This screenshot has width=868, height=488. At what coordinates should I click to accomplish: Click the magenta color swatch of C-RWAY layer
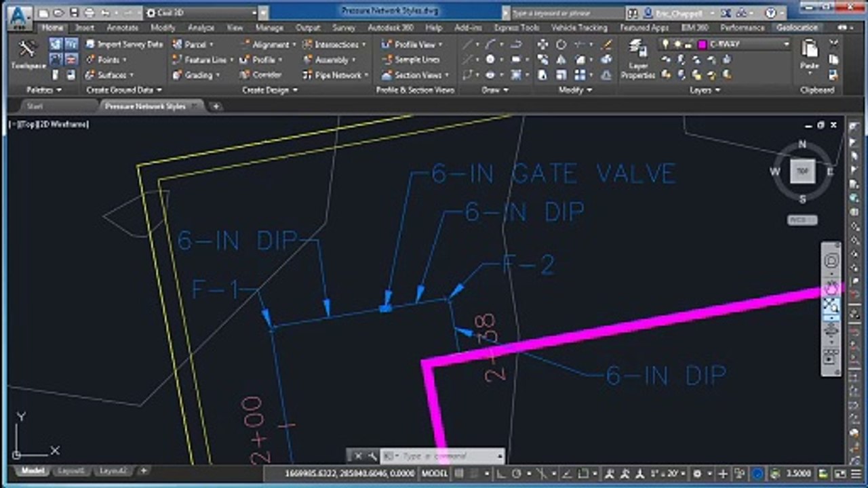click(x=703, y=44)
